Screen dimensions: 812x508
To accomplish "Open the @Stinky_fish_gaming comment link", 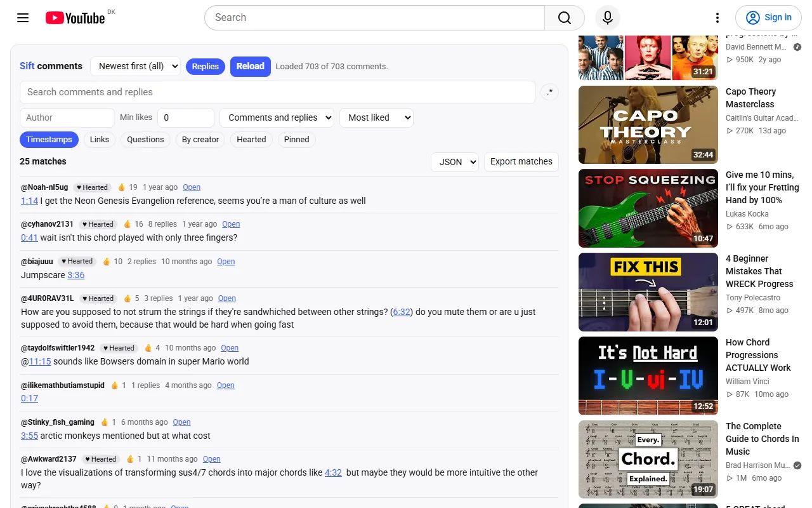I will point(181,422).
